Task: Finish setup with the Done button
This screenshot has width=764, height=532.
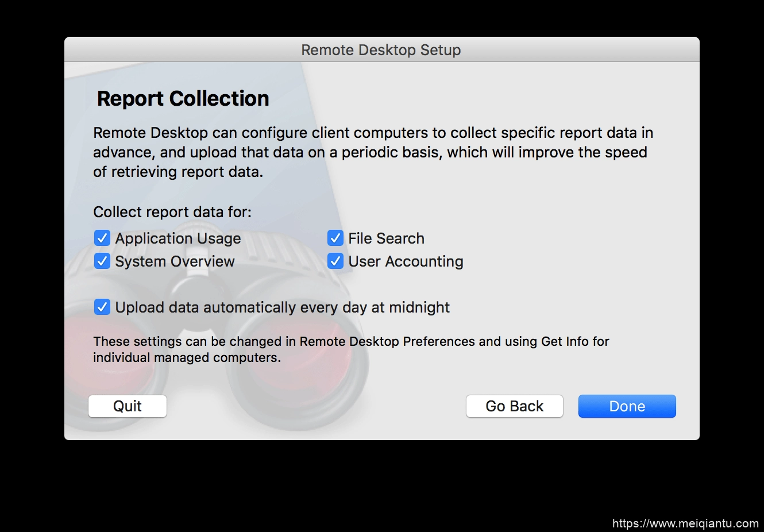Action: pyautogui.click(x=627, y=406)
